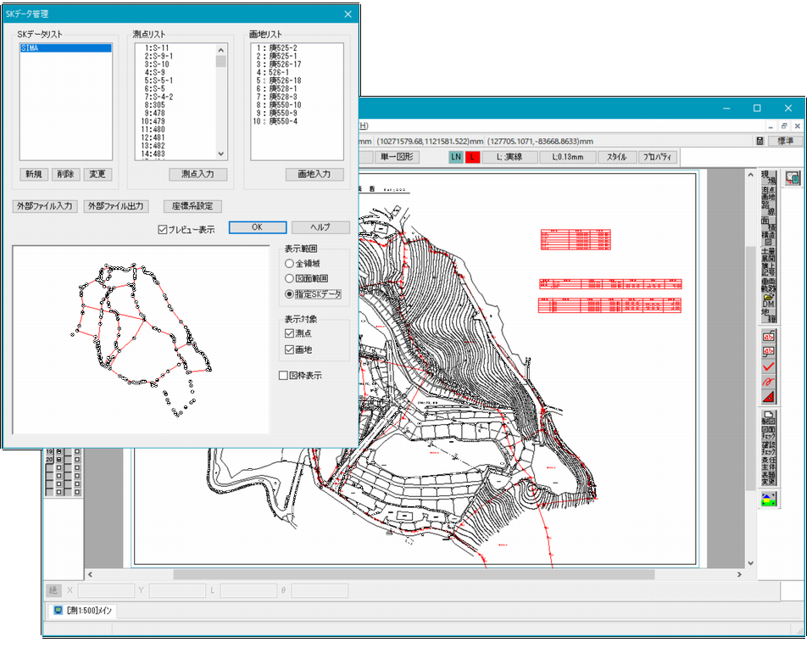Click the drawing's horizontal scrollbar thumb

[x=414, y=574]
